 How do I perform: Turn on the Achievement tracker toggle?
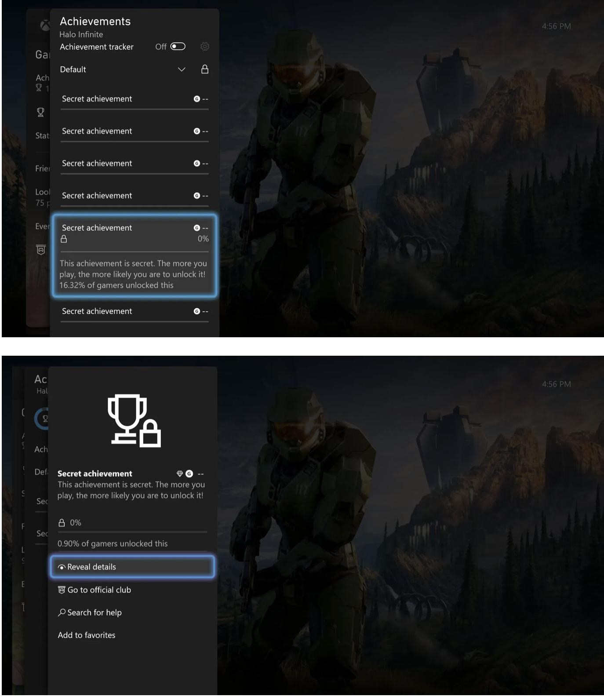click(178, 47)
